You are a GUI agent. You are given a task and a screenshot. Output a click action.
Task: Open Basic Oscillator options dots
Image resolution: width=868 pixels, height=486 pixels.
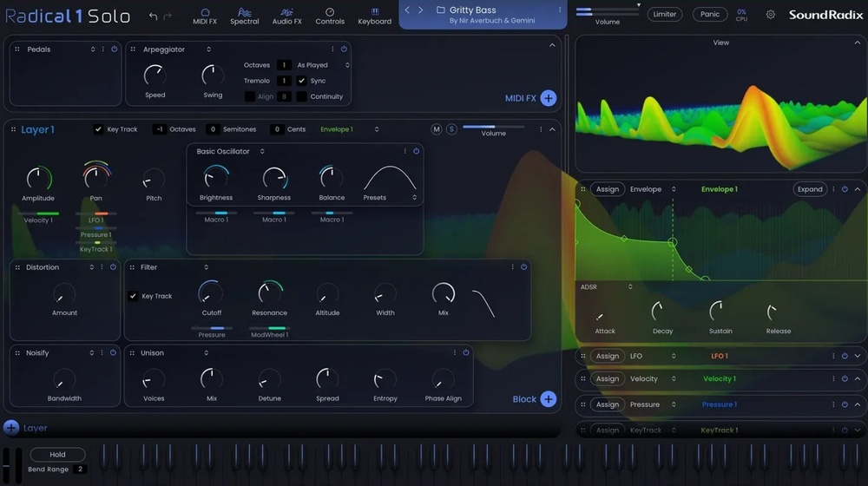tap(404, 151)
